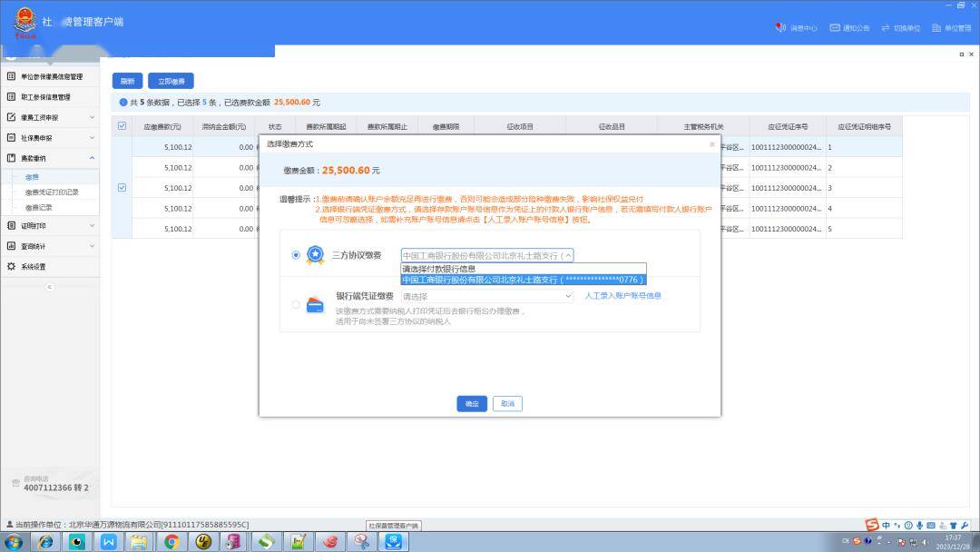Open the WPS Writer taskbar icon
The width and height of the screenshot is (980, 552).
(x=109, y=541)
